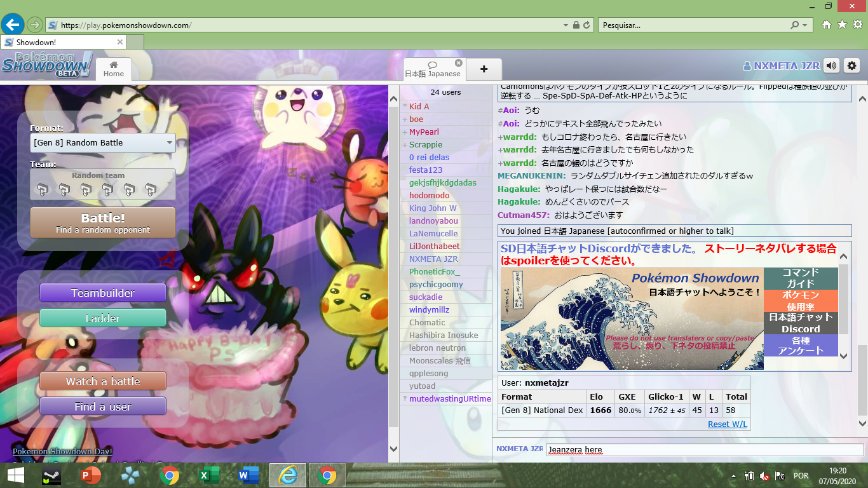Switch to the 日本語 Japanese room tab
868x488 pixels.
coord(433,69)
